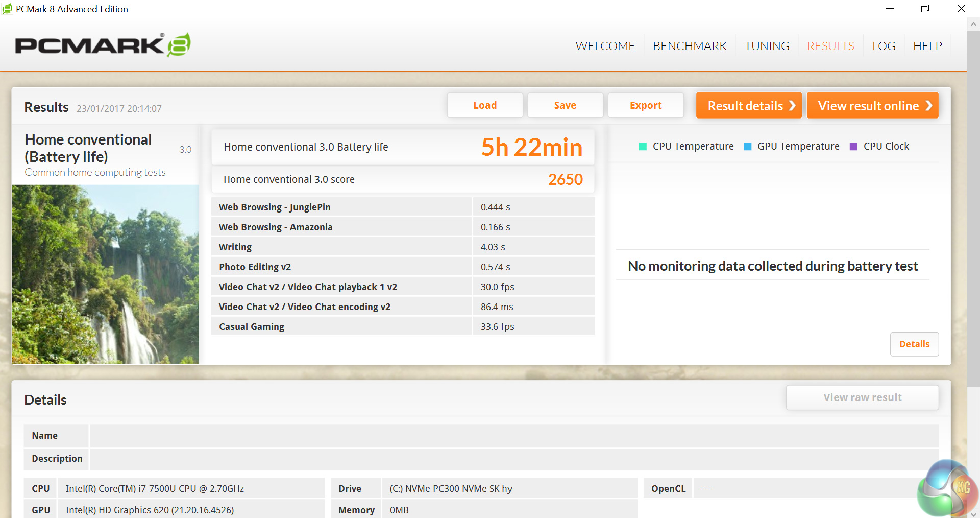980x518 pixels.
Task: Click the 0.444 s JunglePin value
Action: (x=495, y=207)
